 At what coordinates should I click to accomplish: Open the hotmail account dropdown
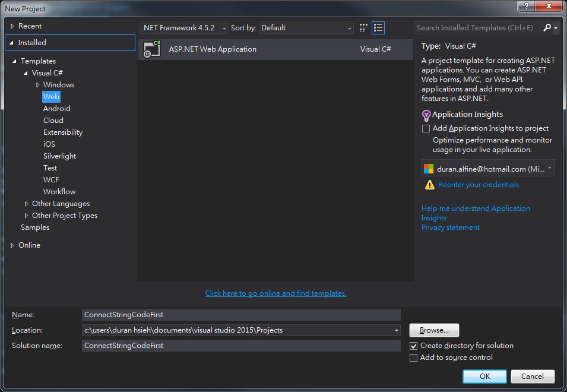(488, 168)
